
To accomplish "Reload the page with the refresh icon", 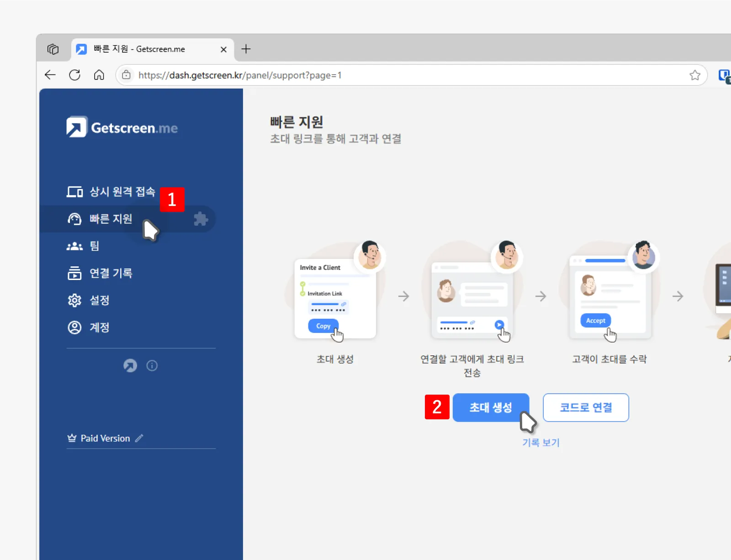I will pos(74,75).
